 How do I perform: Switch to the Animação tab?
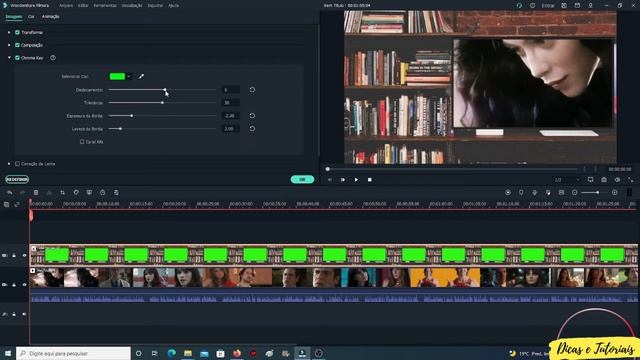click(x=51, y=17)
